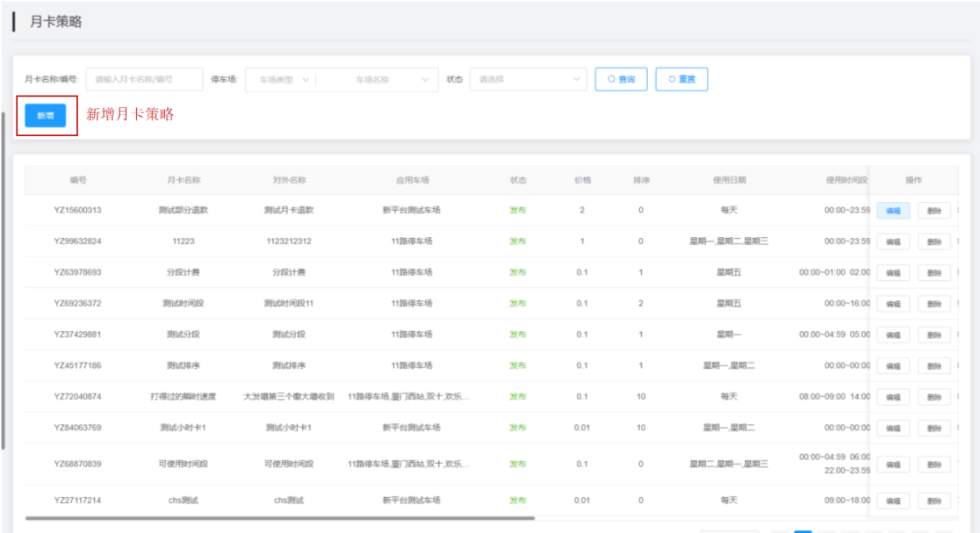Screen dimensions: 980x533
Task: Edit the 测试时间段 row YZ69236372
Action: click(x=893, y=304)
